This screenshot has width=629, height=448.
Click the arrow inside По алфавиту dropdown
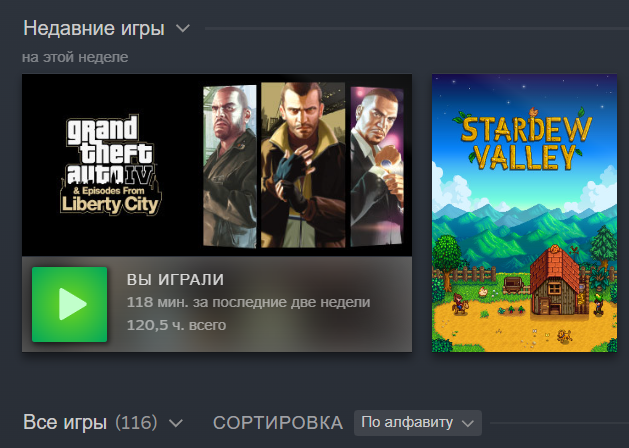[468, 423]
